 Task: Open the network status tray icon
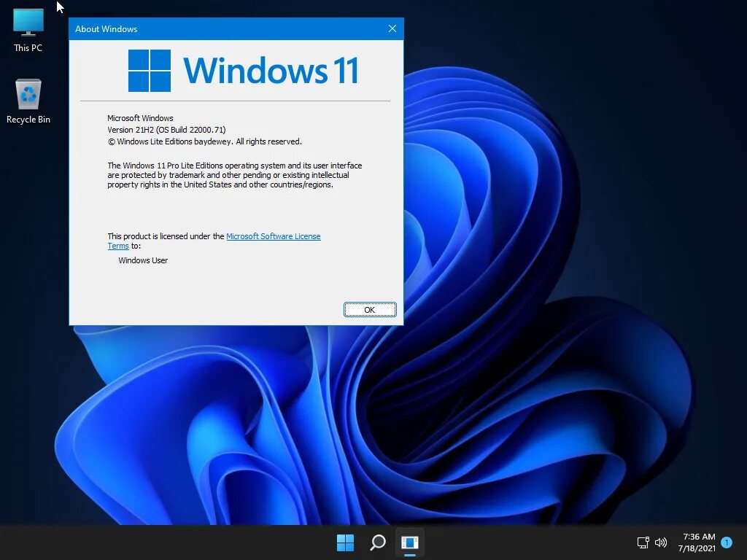643,542
